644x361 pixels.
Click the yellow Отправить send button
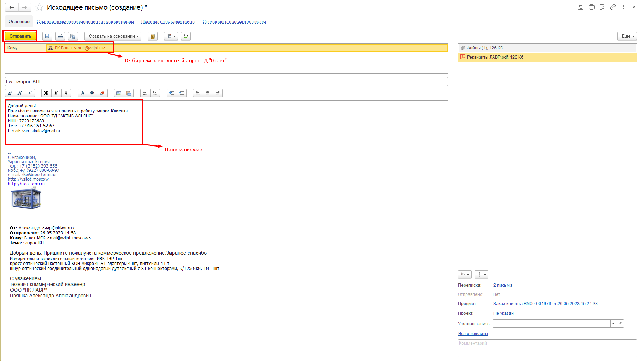point(20,36)
